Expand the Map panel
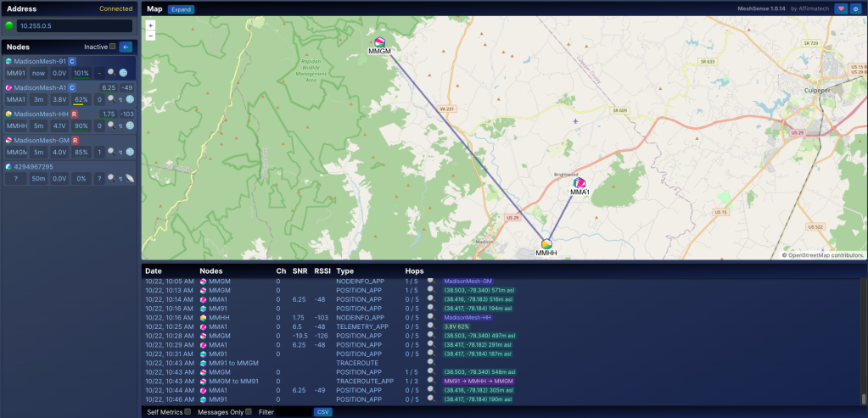This screenshot has width=868, height=418. [181, 9]
